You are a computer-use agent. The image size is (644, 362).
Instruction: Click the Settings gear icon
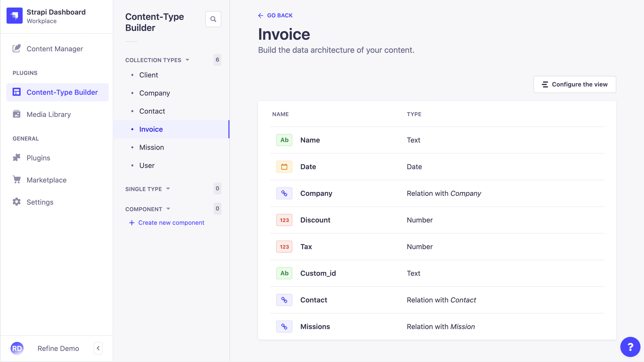16,202
